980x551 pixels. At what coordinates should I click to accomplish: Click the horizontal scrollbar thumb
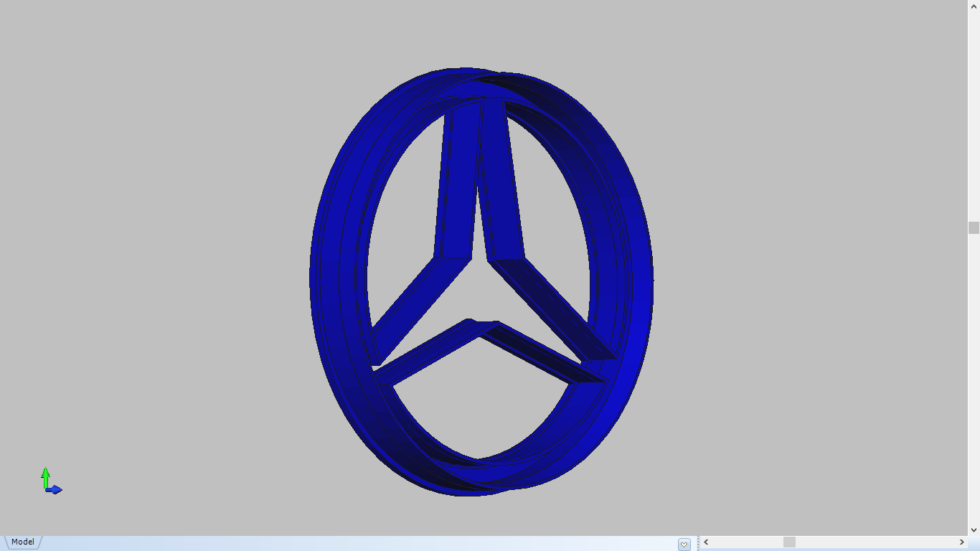tap(789, 542)
